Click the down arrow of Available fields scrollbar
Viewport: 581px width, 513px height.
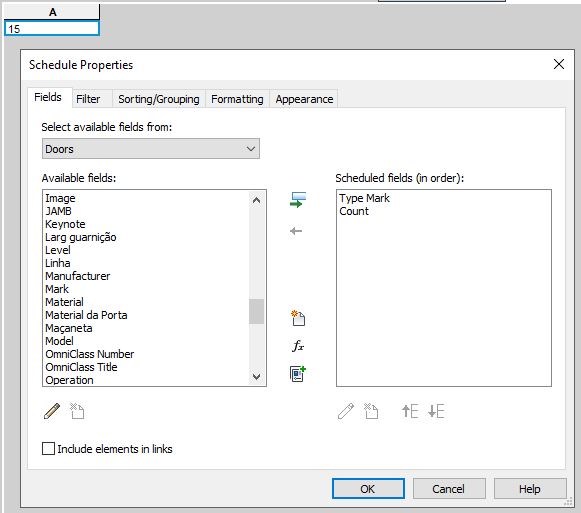[x=256, y=377]
